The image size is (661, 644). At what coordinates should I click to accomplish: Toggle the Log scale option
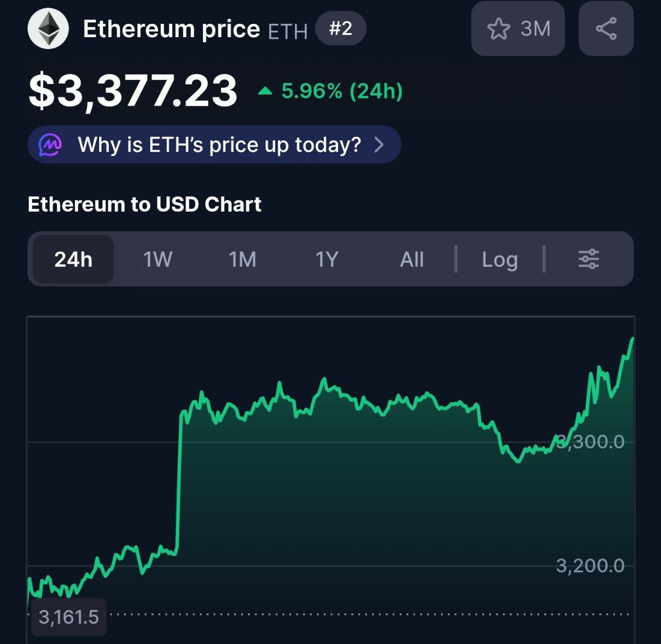click(499, 259)
